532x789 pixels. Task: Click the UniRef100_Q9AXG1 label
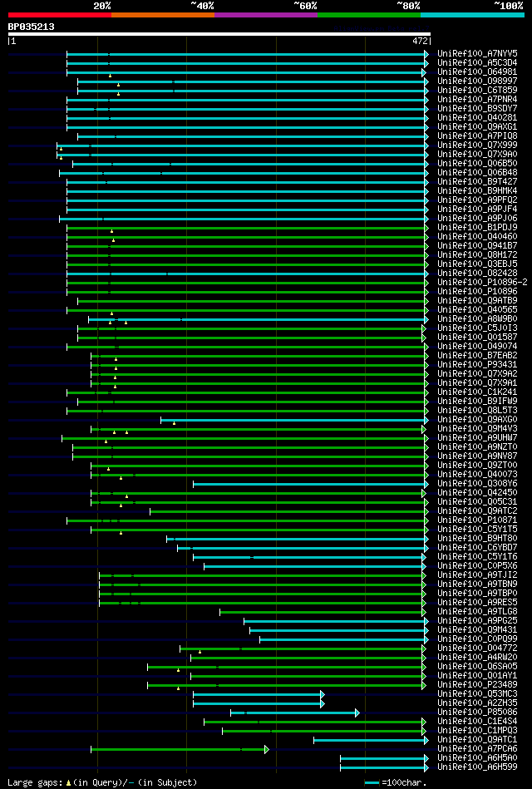(x=477, y=127)
